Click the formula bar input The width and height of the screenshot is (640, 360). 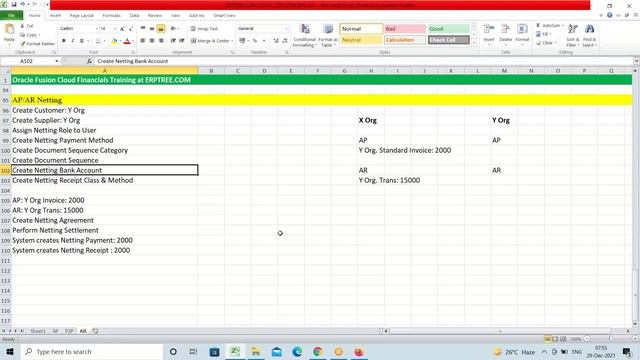[363, 61]
